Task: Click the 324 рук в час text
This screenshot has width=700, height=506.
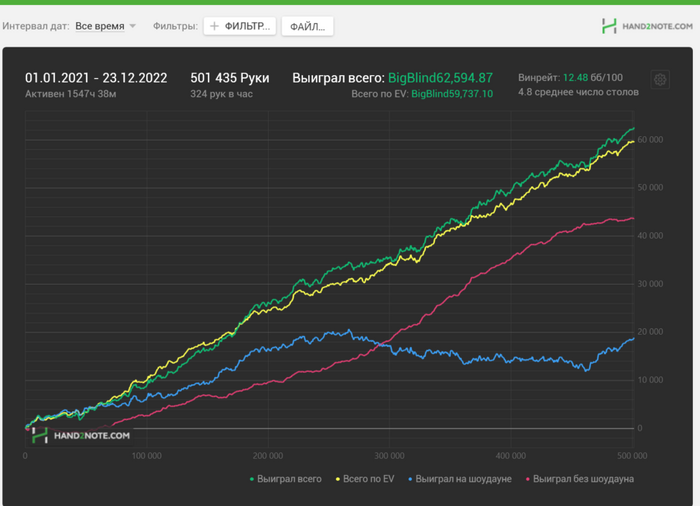Action: tap(221, 94)
